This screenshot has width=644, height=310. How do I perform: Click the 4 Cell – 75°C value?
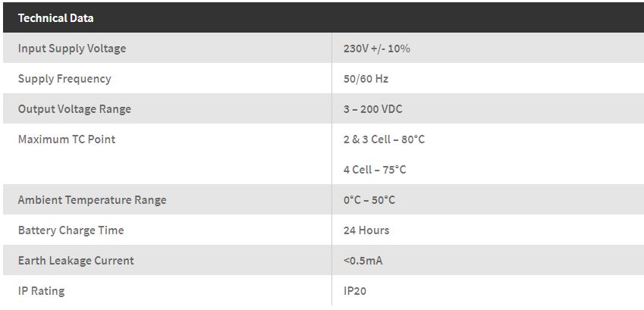374,170
